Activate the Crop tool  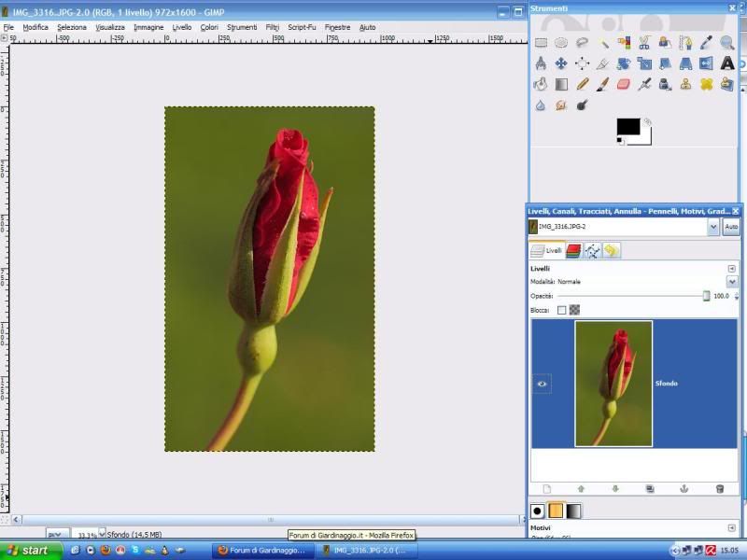tap(603, 63)
